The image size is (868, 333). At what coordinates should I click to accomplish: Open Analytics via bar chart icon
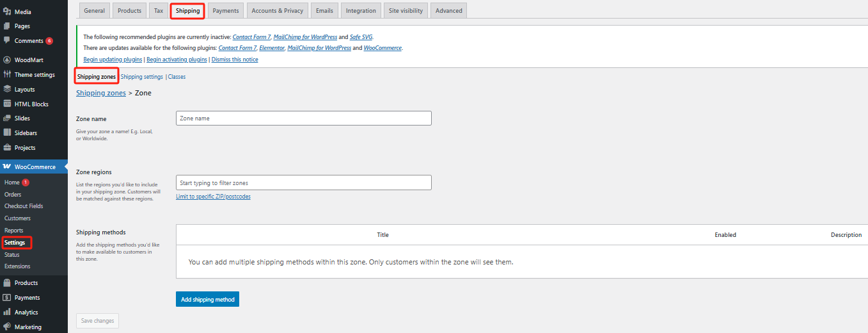pos(7,313)
